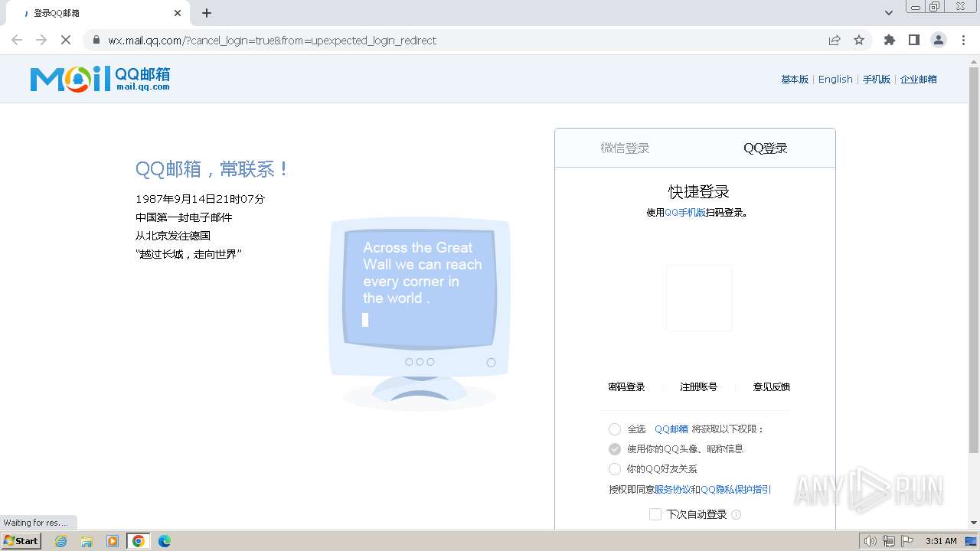Open 企业邮箱 link
This screenshot has width=980, height=551.
[919, 79]
